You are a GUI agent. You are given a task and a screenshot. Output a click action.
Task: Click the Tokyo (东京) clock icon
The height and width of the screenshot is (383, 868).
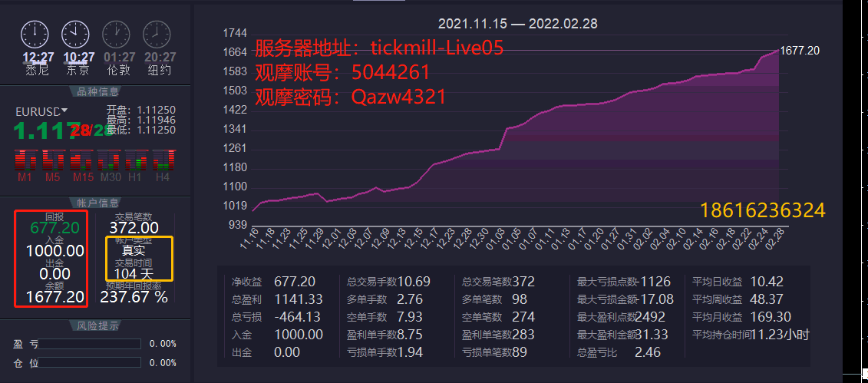pos(75,35)
